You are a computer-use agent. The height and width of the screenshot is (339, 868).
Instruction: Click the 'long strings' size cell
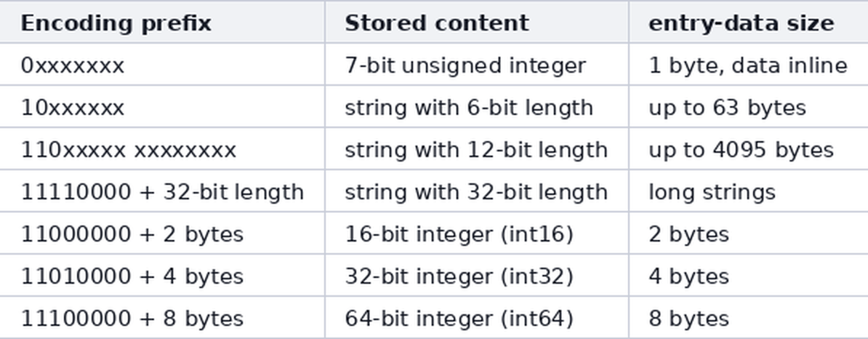(749, 191)
